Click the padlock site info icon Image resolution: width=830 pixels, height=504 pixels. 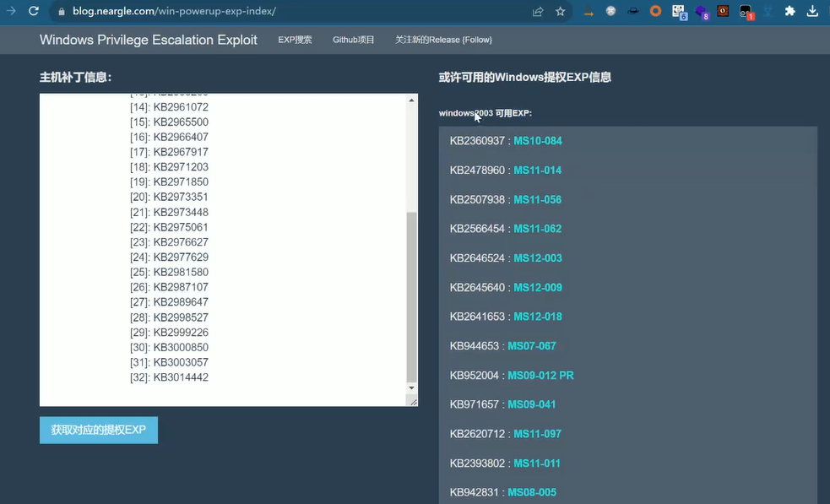[x=61, y=12]
